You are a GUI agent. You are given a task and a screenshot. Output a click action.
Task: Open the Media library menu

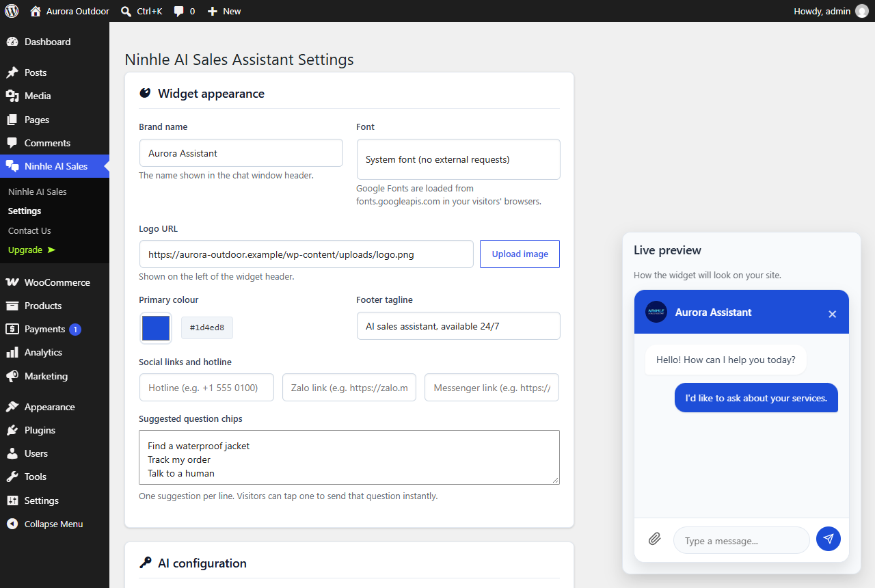(x=55, y=96)
